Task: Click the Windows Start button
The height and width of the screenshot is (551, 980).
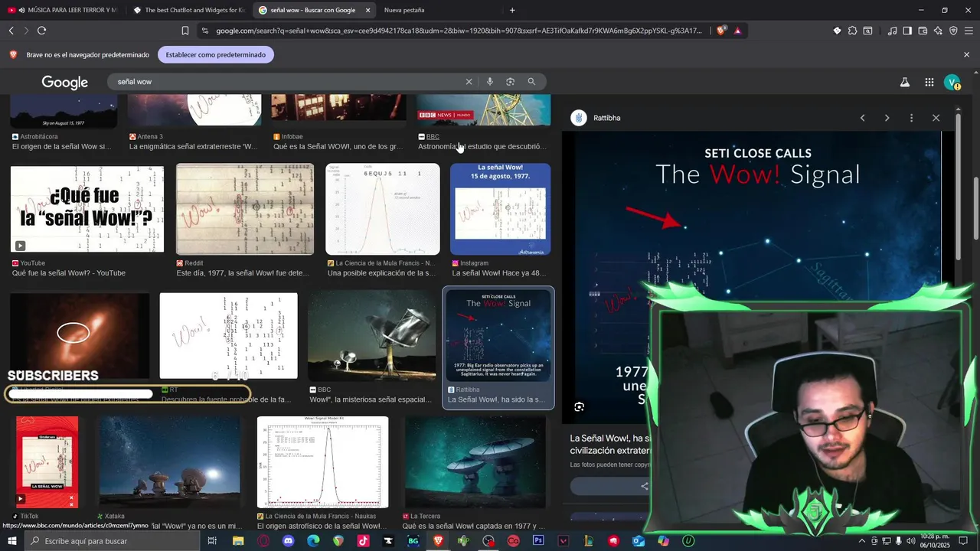Action: (x=12, y=541)
